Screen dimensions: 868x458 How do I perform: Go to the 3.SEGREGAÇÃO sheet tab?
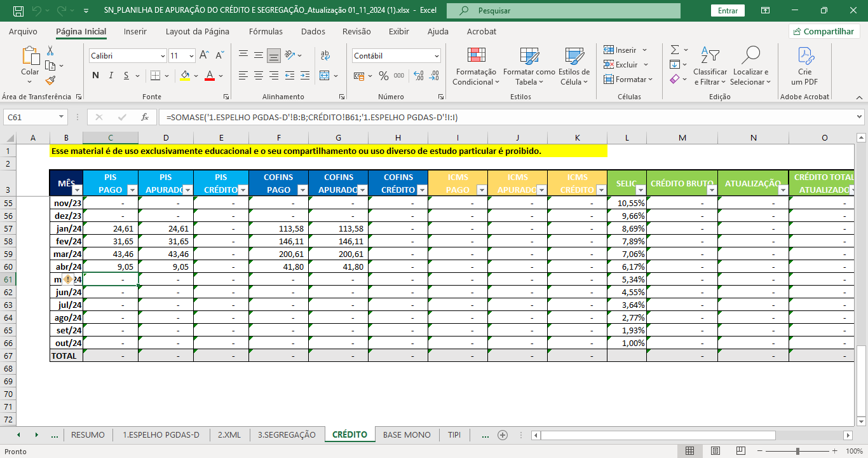point(287,435)
